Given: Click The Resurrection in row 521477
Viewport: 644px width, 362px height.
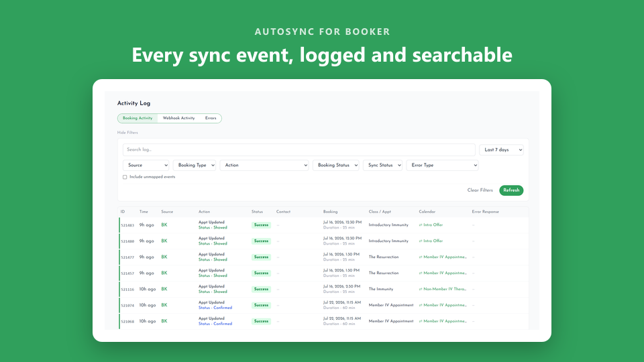Looking at the screenshot, I should (x=383, y=257).
